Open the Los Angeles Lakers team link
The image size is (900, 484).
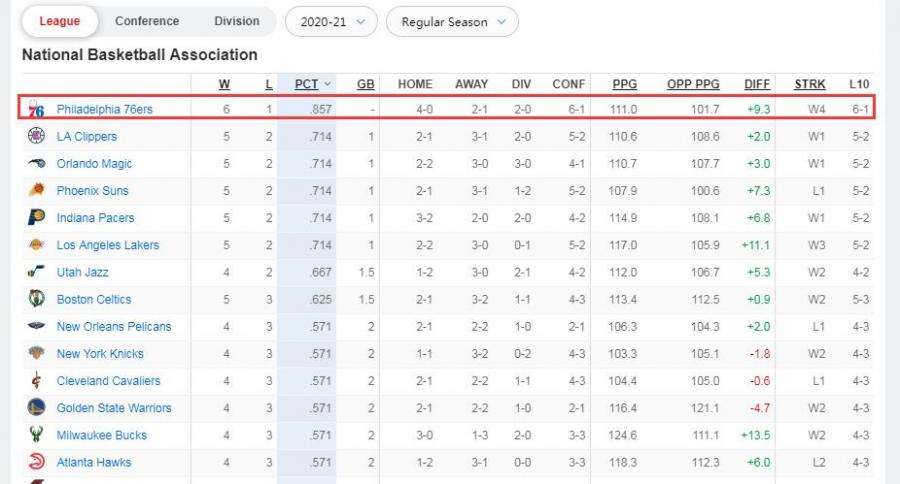pyautogui.click(x=107, y=245)
